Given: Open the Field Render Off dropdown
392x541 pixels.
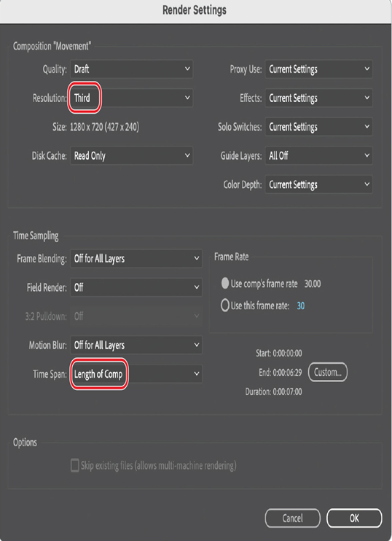Looking at the screenshot, I should (x=136, y=287).
